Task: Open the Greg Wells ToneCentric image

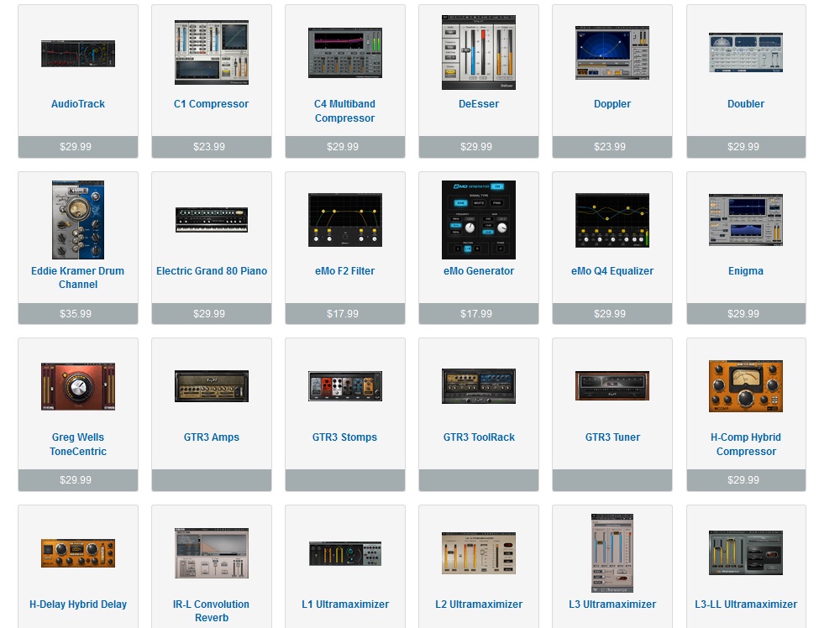Action: tap(77, 386)
